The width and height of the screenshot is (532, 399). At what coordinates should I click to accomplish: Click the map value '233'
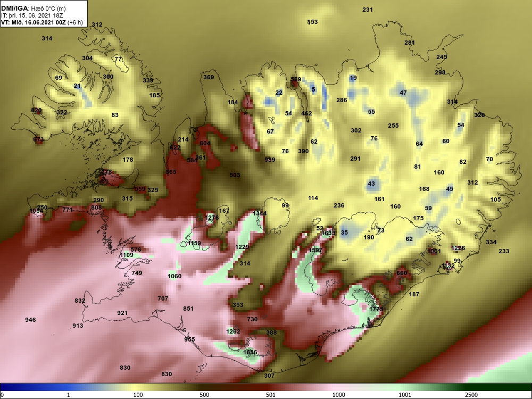pyautogui.click(x=504, y=251)
